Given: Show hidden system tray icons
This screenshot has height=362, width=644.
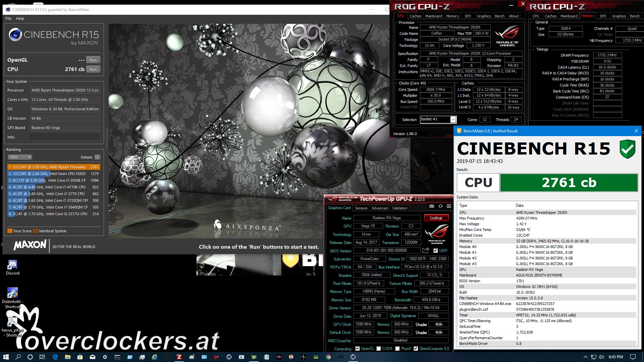Looking at the screenshot, I should [x=586, y=357].
